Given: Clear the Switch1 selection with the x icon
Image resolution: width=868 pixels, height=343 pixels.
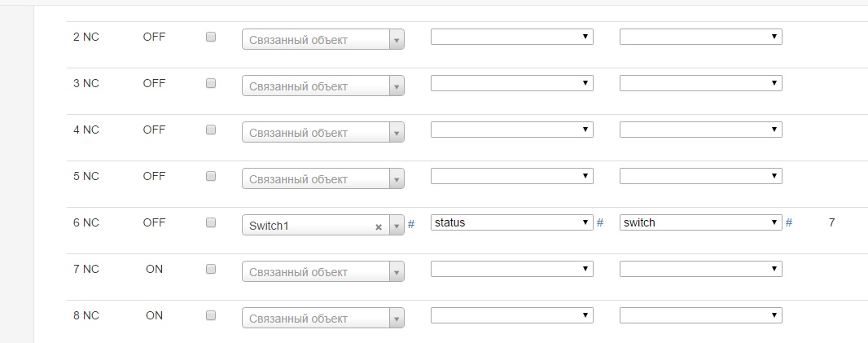Looking at the screenshot, I should click(x=378, y=226).
